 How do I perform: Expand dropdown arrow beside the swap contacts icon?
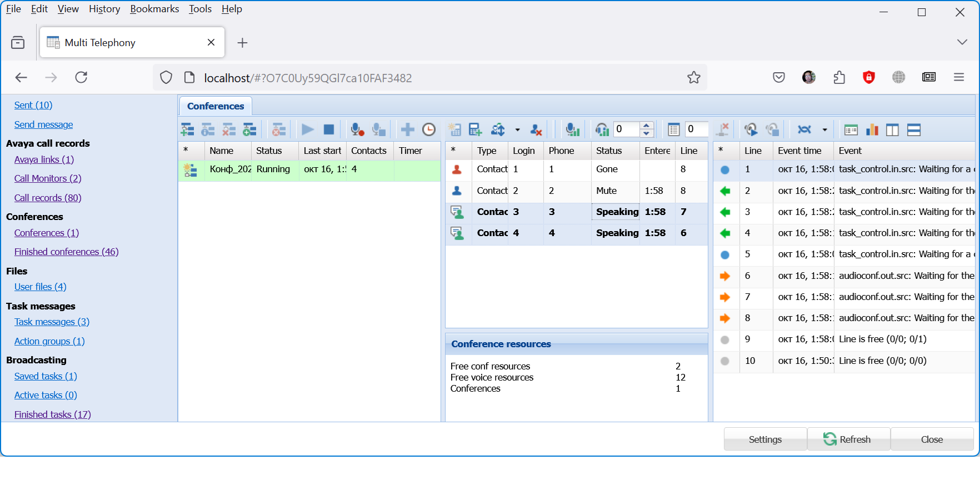tap(517, 130)
